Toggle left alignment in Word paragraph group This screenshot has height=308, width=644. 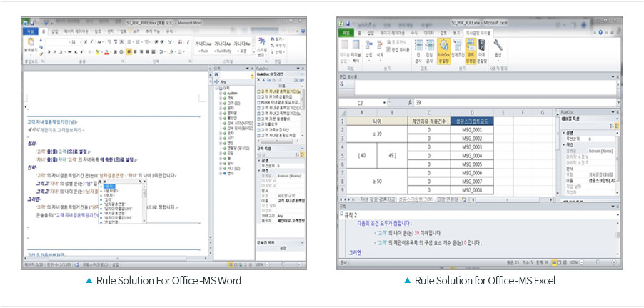pyautogui.click(x=129, y=52)
